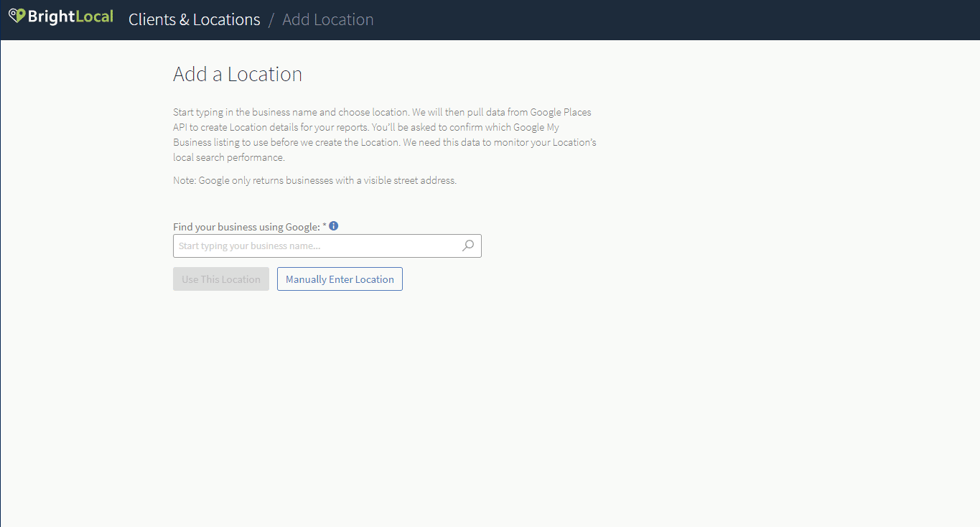This screenshot has width=980, height=527.
Task: Select the Add Location breadcrumb item
Action: (327, 19)
